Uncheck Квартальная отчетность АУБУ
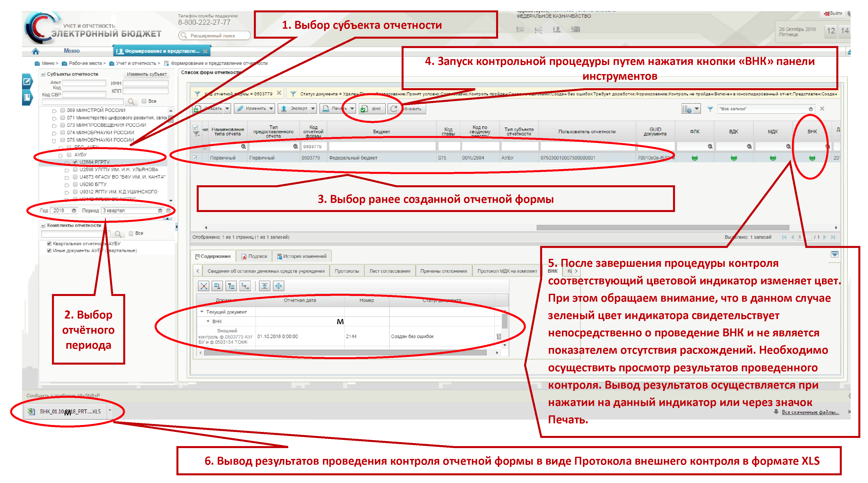Viewport: 868px width, 483px height. tap(49, 243)
